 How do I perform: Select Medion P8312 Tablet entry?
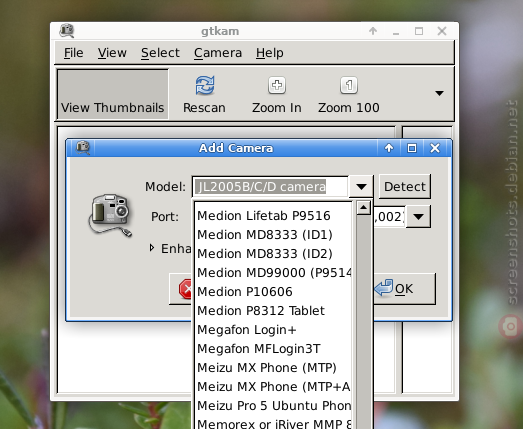tap(273, 311)
